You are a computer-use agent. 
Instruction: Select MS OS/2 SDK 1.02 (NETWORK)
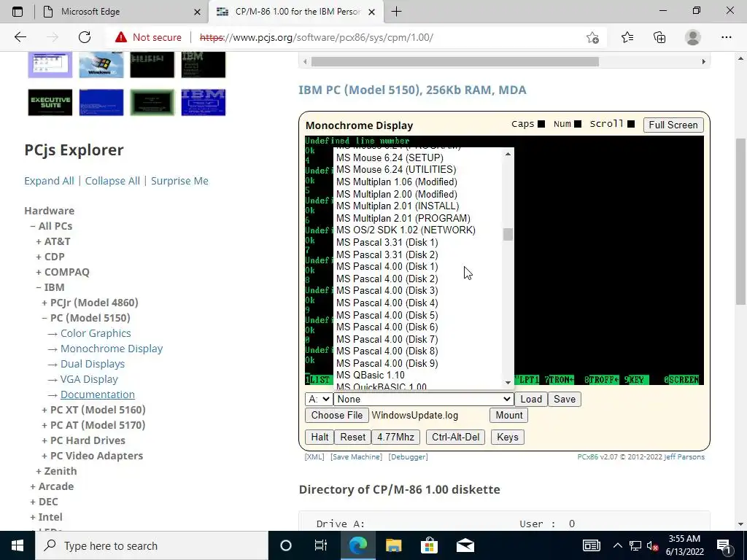pyautogui.click(x=406, y=230)
